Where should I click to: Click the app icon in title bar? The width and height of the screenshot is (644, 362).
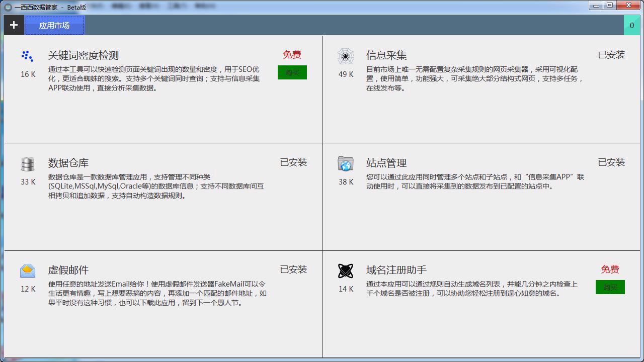click(x=8, y=8)
